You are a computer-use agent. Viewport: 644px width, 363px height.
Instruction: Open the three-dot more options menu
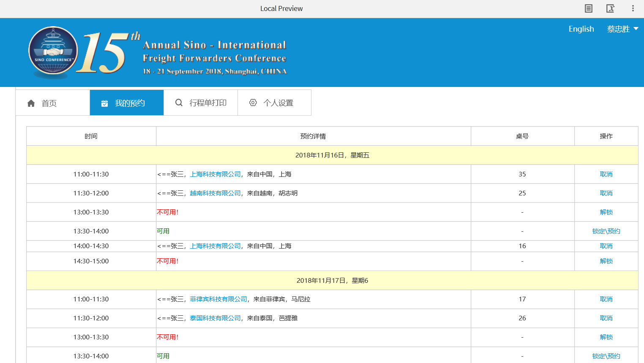tap(633, 8)
